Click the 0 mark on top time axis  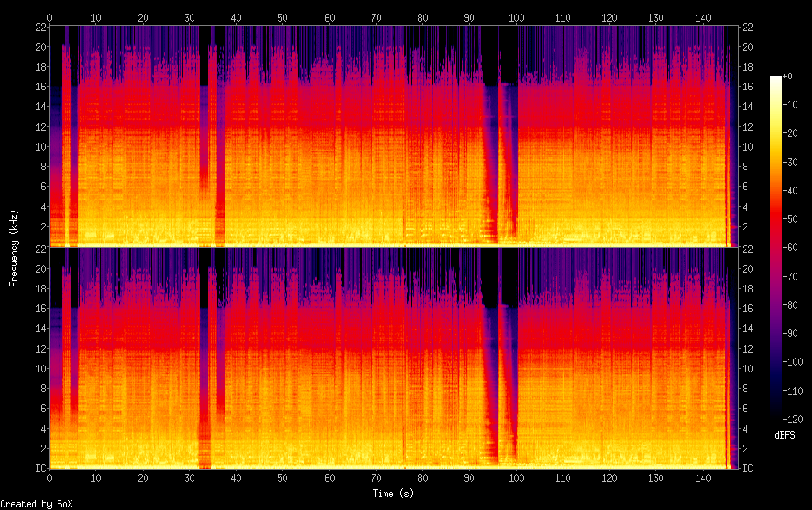click(x=50, y=17)
